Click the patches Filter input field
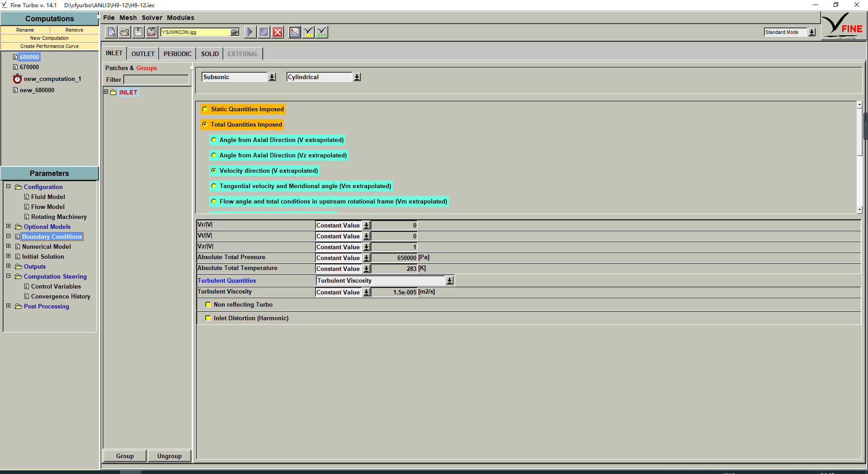 (x=156, y=80)
